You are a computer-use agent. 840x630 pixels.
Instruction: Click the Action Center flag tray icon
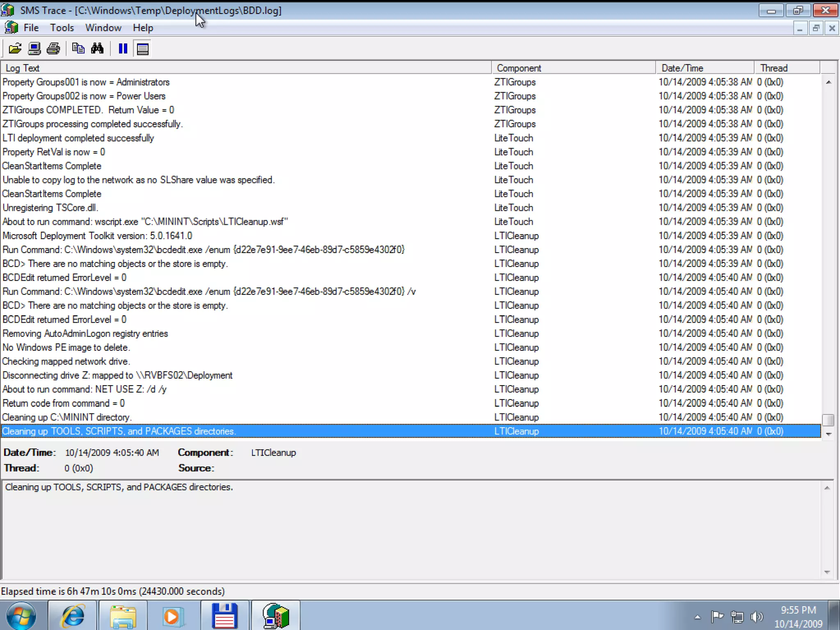pyautogui.click(x=717, y=616)
